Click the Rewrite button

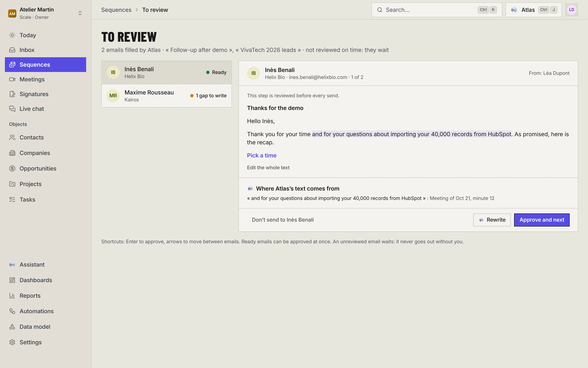pos(492,220)
